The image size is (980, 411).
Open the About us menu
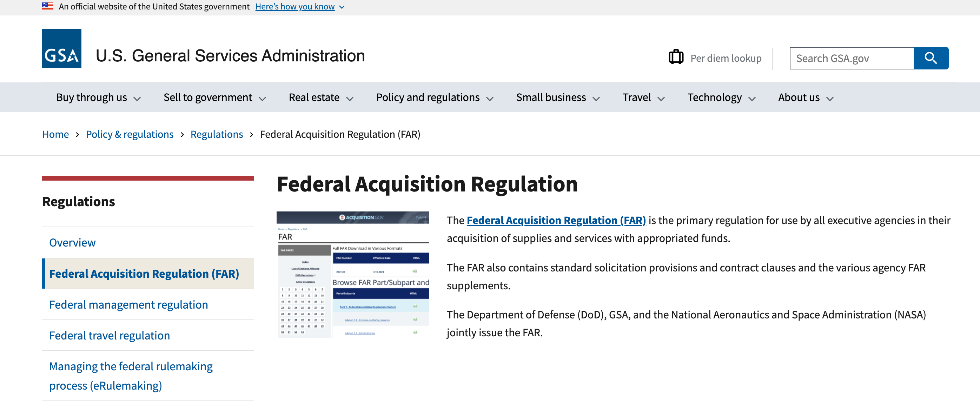(806, 98)
